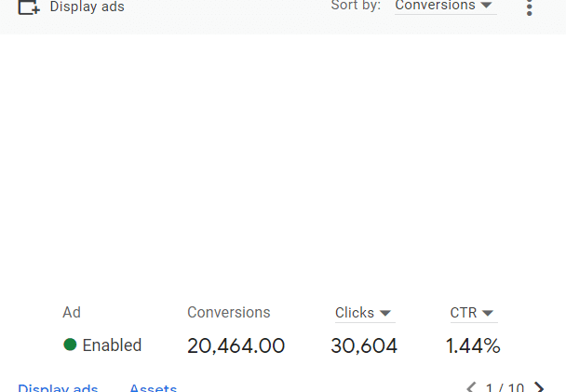Click the green Enabled status dot
This screenshot has width=566, height=392.
[x=70, y=345]
